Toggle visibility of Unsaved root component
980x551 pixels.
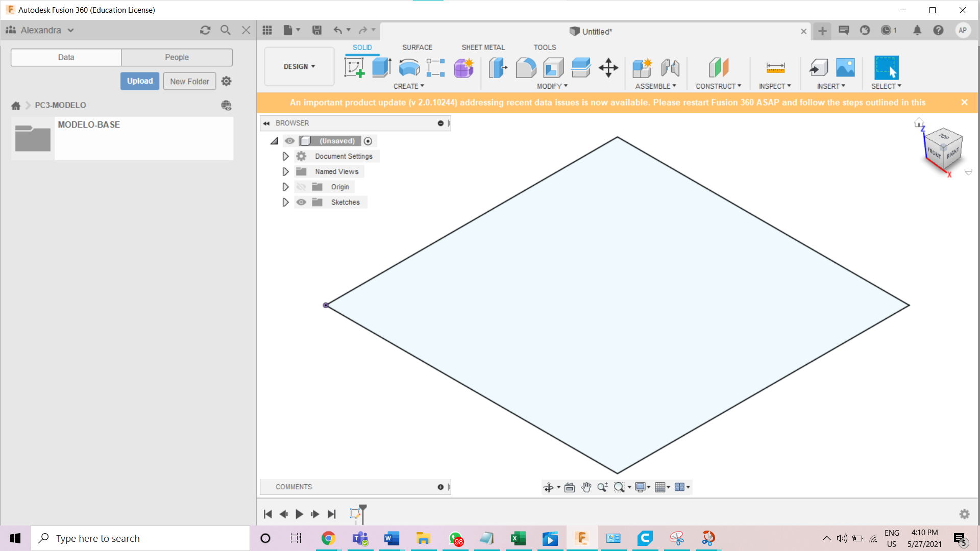(x=290, y=141)
